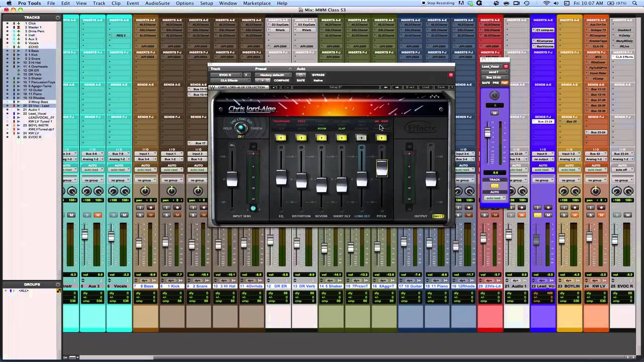The height and width of the screenshot is (362, 644).
Task: Click the pan knob in Lead_Vocal send window
Action: pos(495,95)
